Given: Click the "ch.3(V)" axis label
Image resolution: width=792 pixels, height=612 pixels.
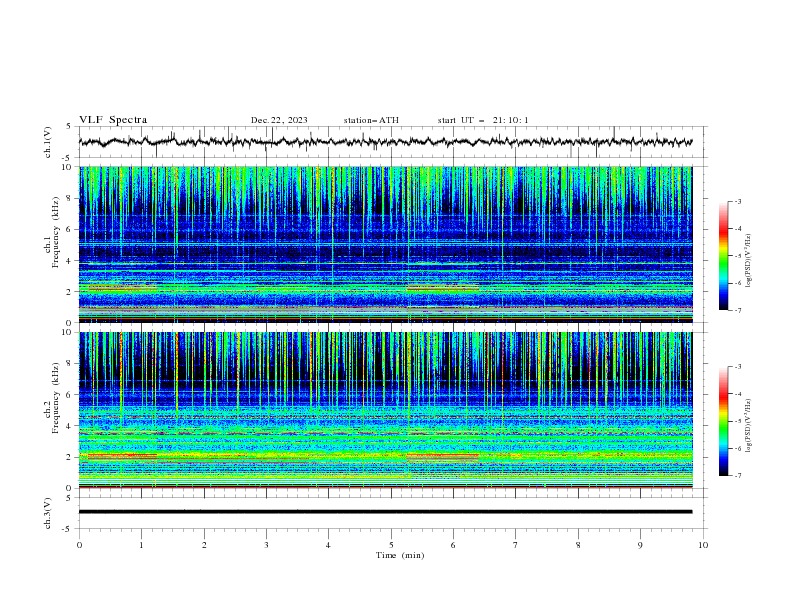Looking at the screenshot, I should 48,513.
